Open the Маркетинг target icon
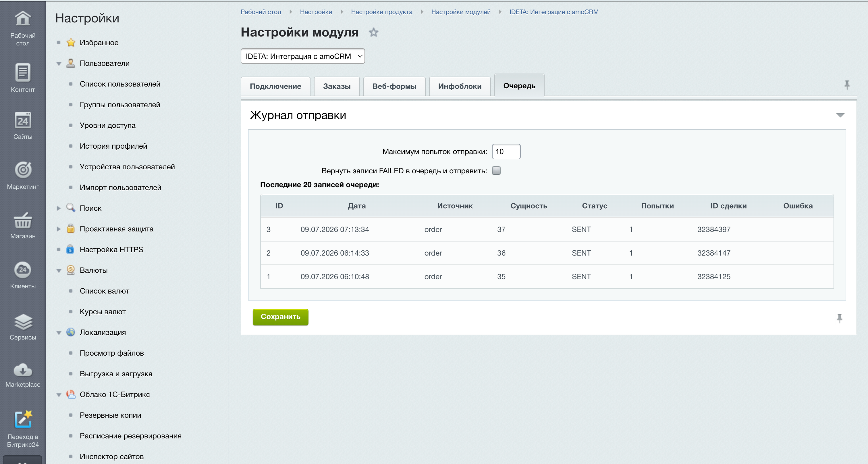The image size is (868, 464). 23,170
